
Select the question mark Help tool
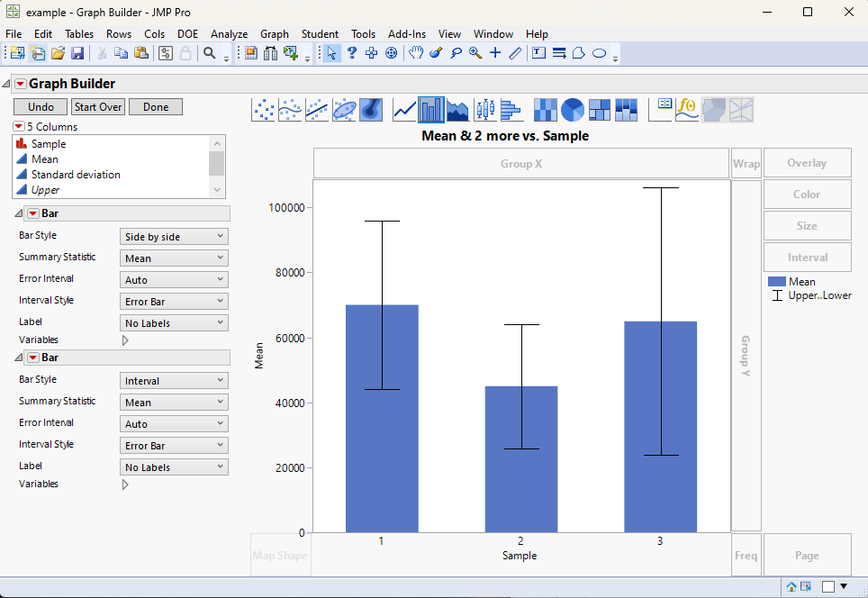coord(351,53)
